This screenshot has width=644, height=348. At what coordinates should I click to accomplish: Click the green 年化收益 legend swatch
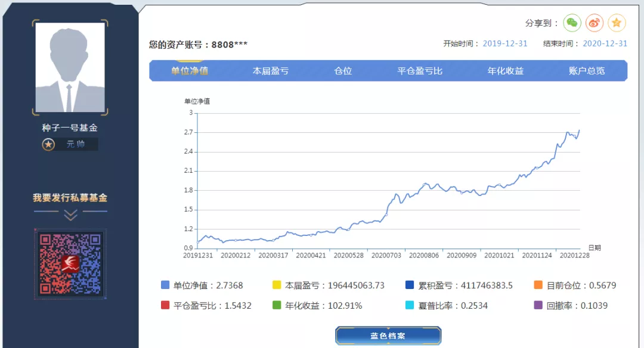click(x=277, y=305)
